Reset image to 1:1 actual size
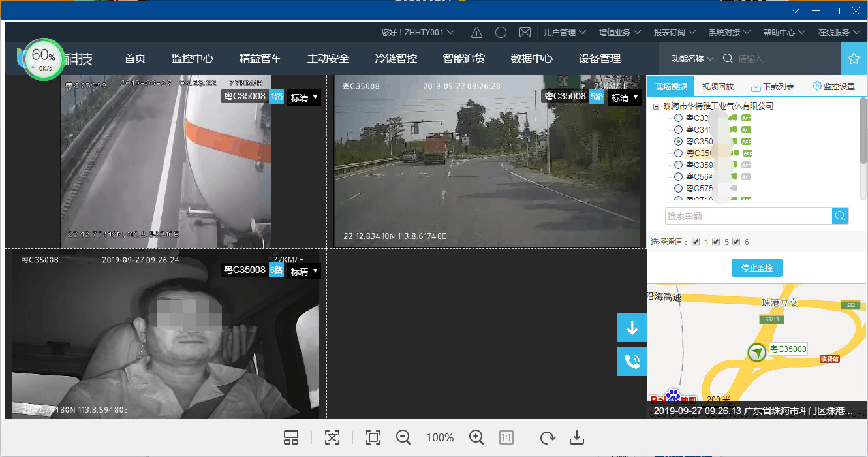 pyautogui.click(x=506, y=437)
